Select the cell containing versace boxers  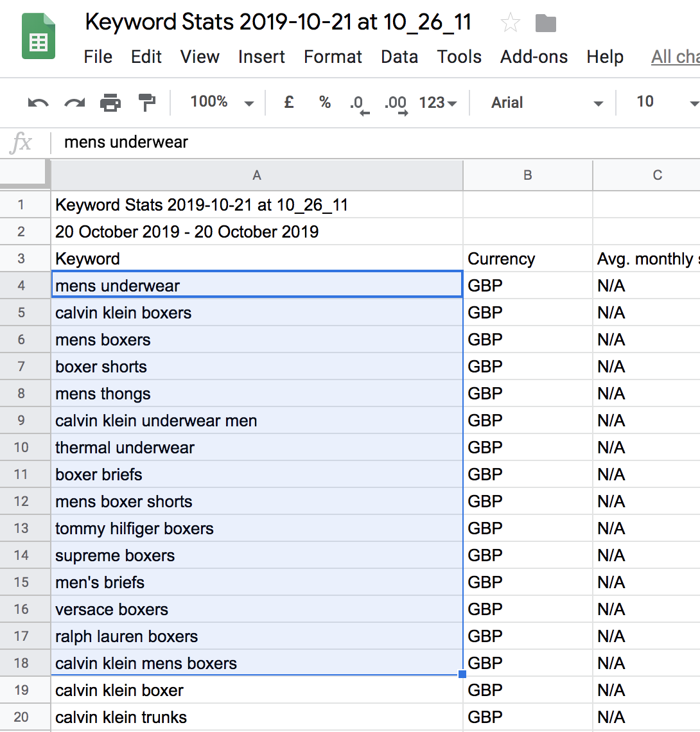(x=256, y=609)
